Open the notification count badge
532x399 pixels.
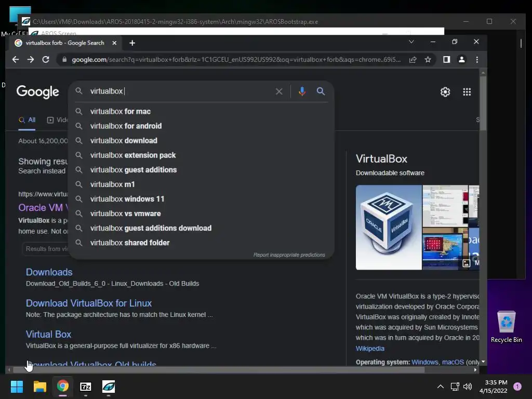(517, 387)
